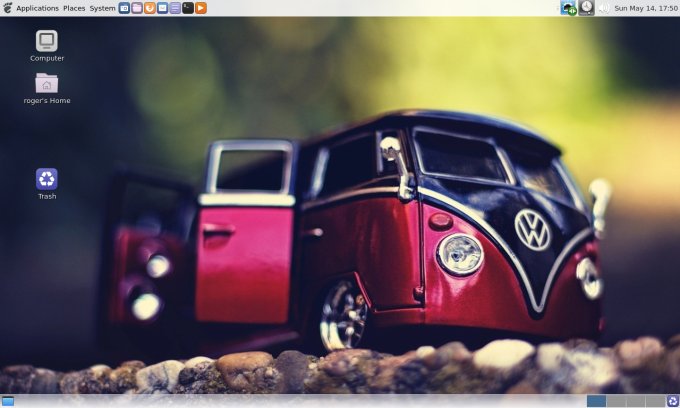Select the 'Trash' label under the desktop icon
The image size is (680, 408).
point(47,196)
